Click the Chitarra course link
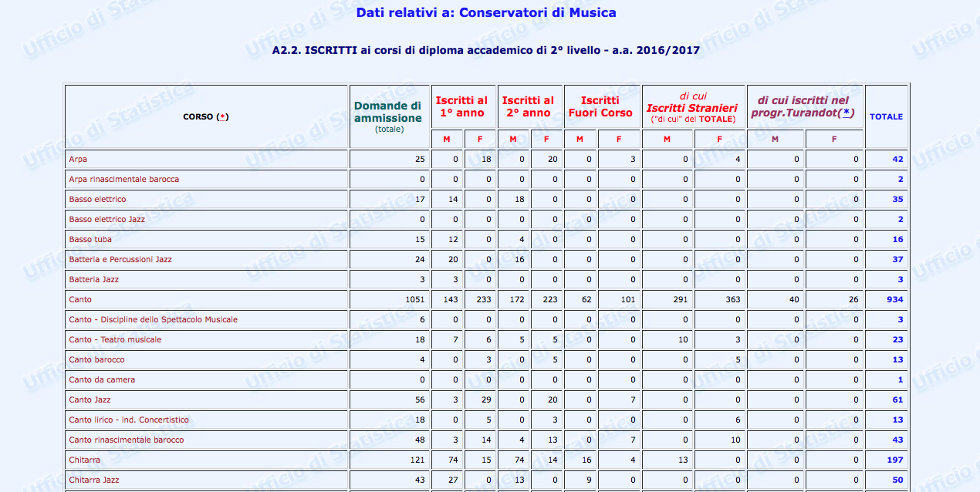Image resolution: width=980 pixels, height=492 pixels. tap(84, 460)
